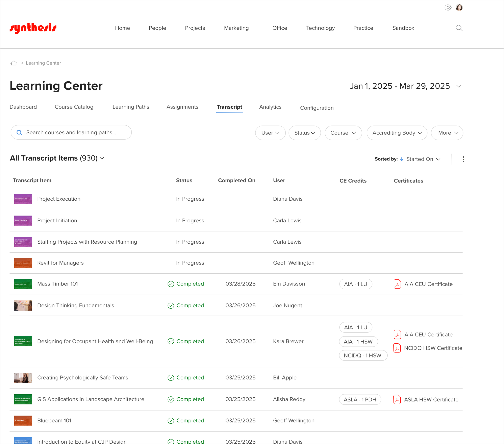This screenshot has width=504, height=444.
Task: Click the Learning Center breadcrumb link
Action: click(x=43, y=63)
